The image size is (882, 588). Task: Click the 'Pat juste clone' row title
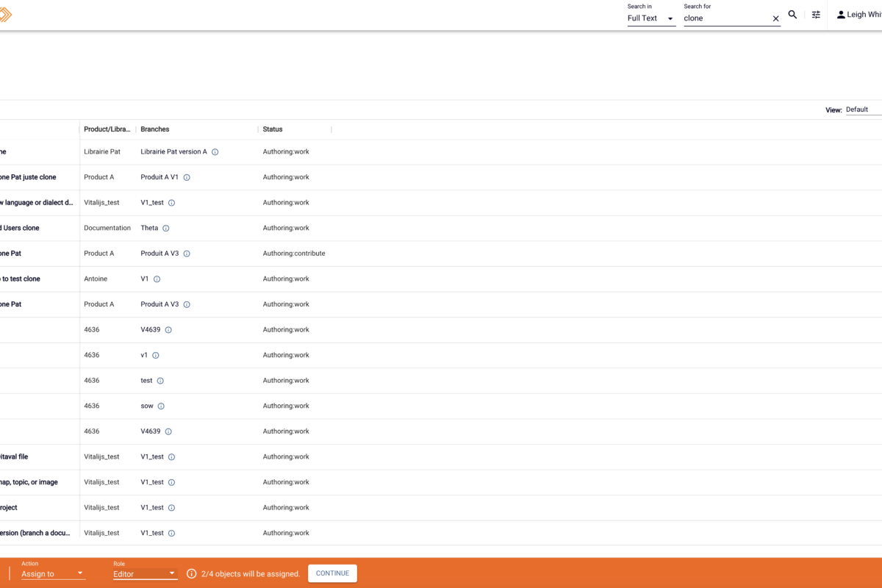coord(28,177)
